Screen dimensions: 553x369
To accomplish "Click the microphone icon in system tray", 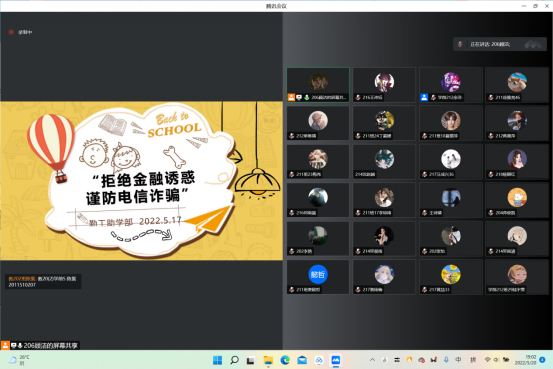I will tap(446, 359).
